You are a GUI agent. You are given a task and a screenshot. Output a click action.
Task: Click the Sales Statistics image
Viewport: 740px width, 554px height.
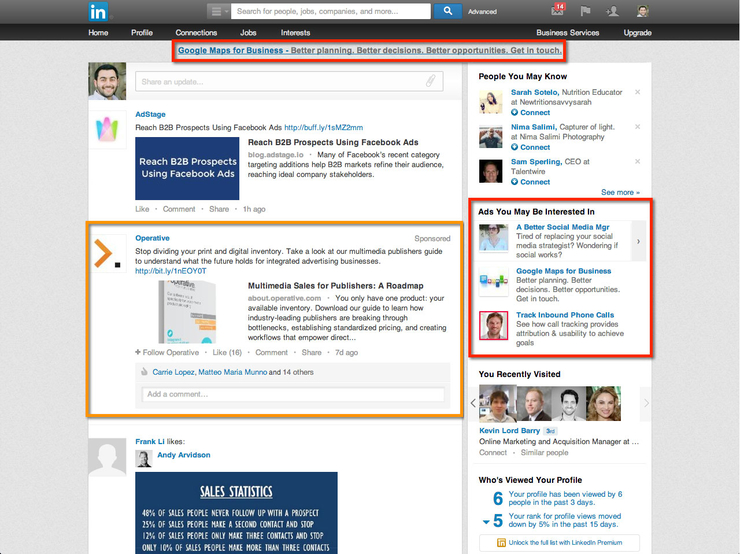[236, 512]
